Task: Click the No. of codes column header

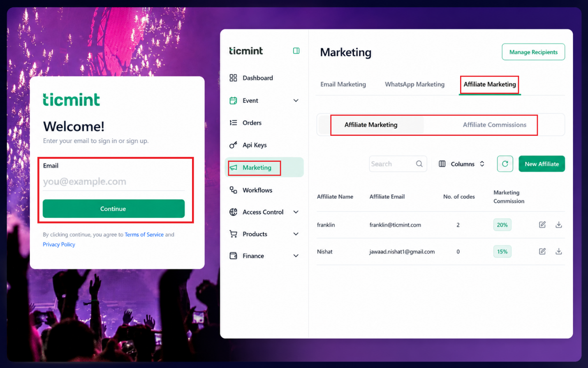Action: [459, 197]
